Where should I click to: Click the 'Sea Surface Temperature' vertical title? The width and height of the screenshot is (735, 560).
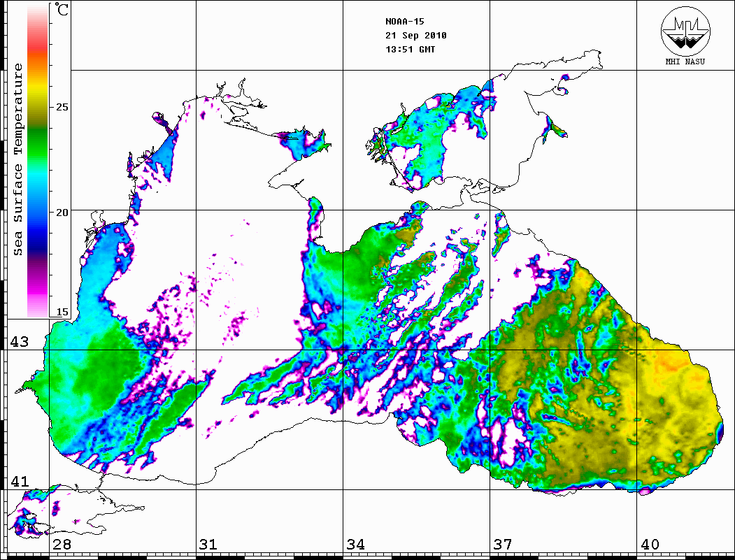tap(17, 159)
